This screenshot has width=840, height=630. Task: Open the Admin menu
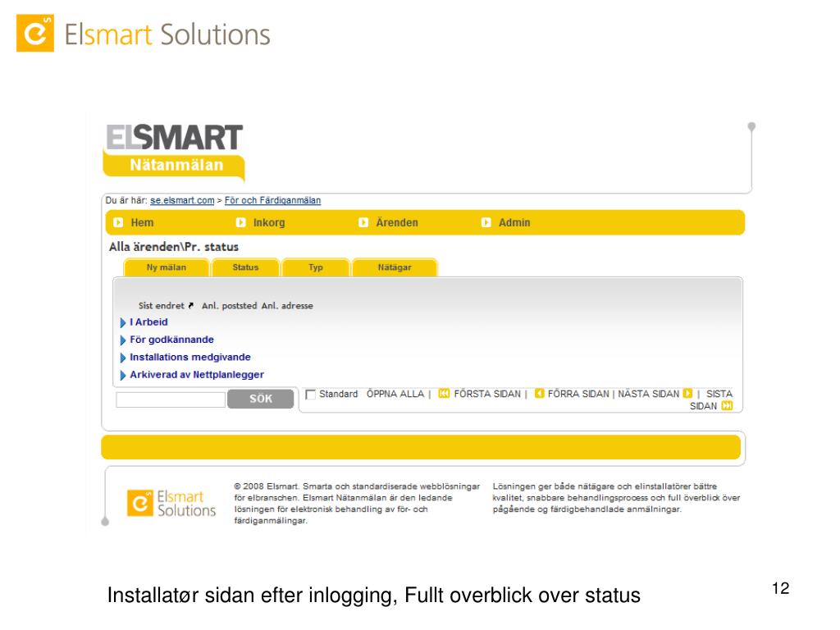(x=514, y=222)
